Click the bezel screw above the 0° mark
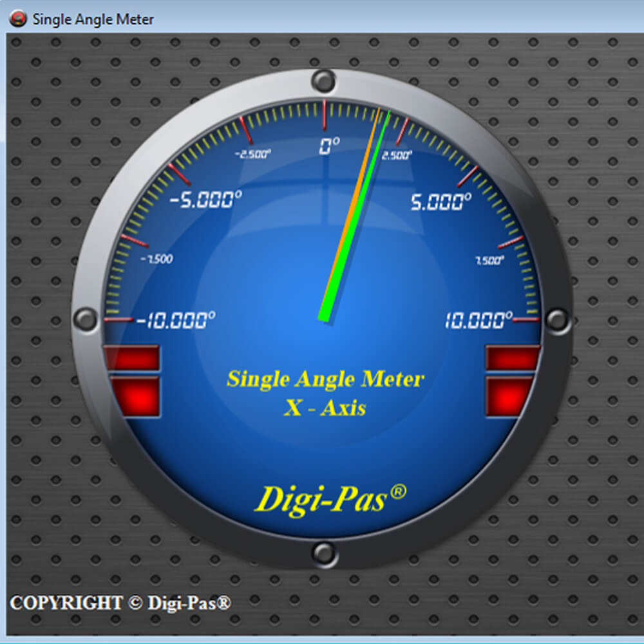 (324, 81)
